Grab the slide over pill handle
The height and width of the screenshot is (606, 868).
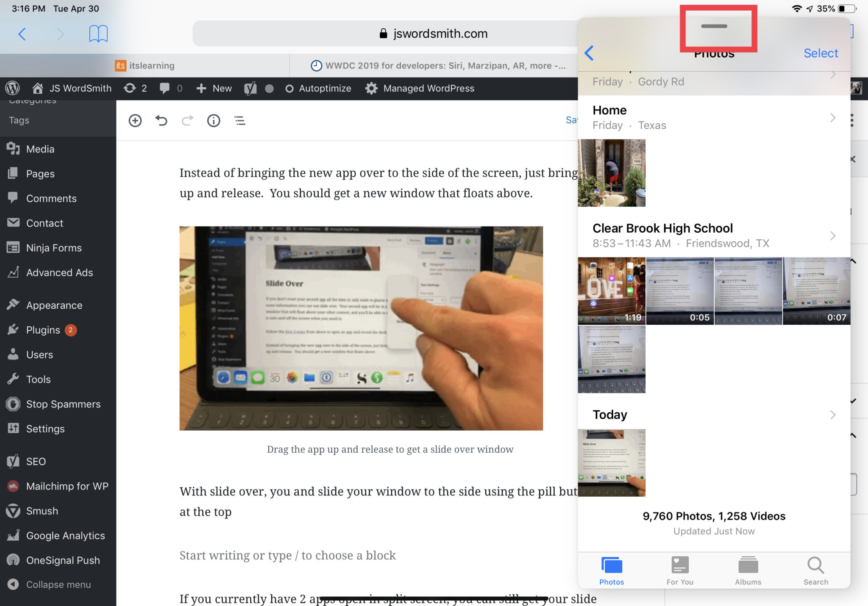(x=714, y=26)
